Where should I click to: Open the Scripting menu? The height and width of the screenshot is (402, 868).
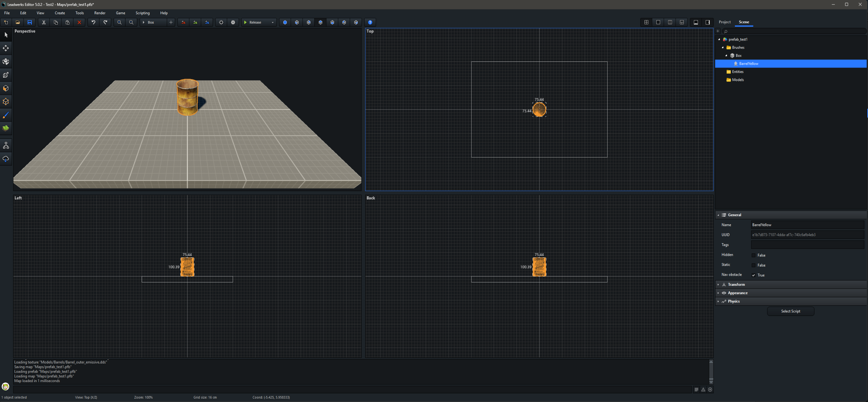coord(142,13)
